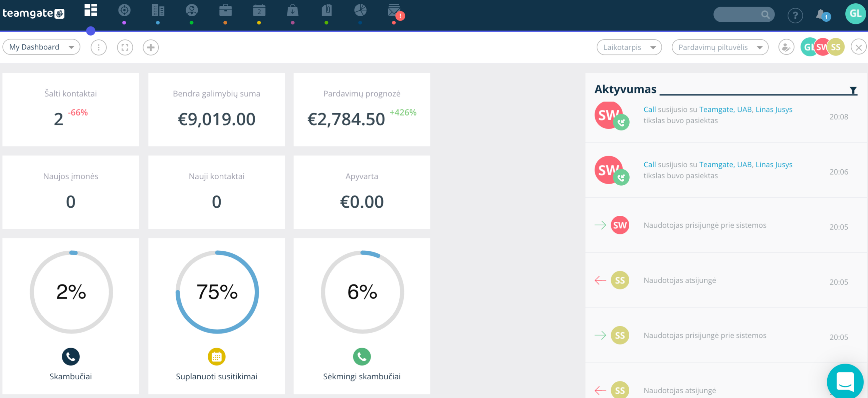This screenshot has height=398, width=868.
Task: Open the GL user profile avatar
Action: tap(855, 14)
